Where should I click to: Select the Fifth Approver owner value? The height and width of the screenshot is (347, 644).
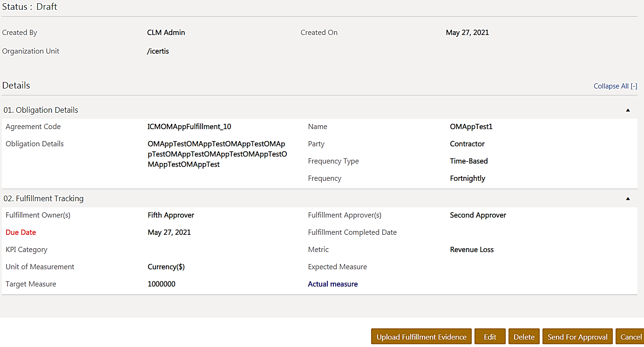(x=171, y=215)
